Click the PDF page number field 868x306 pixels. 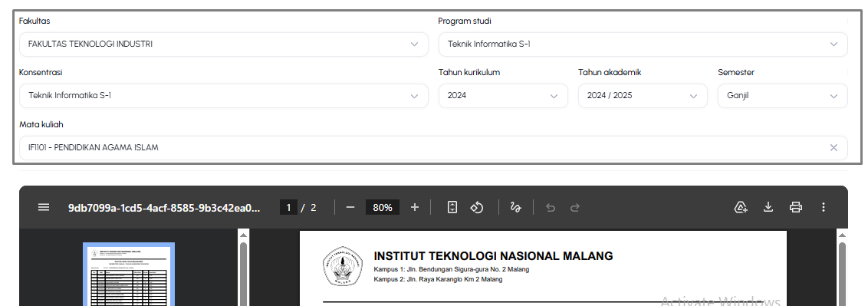(288, 208)
